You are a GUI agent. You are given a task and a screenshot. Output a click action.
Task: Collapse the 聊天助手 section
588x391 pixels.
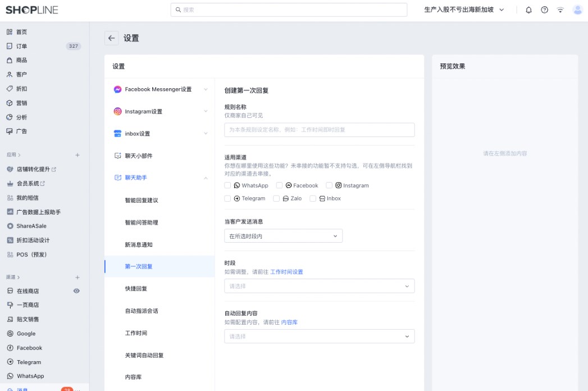pyautogui.click(x=206, y=178)
